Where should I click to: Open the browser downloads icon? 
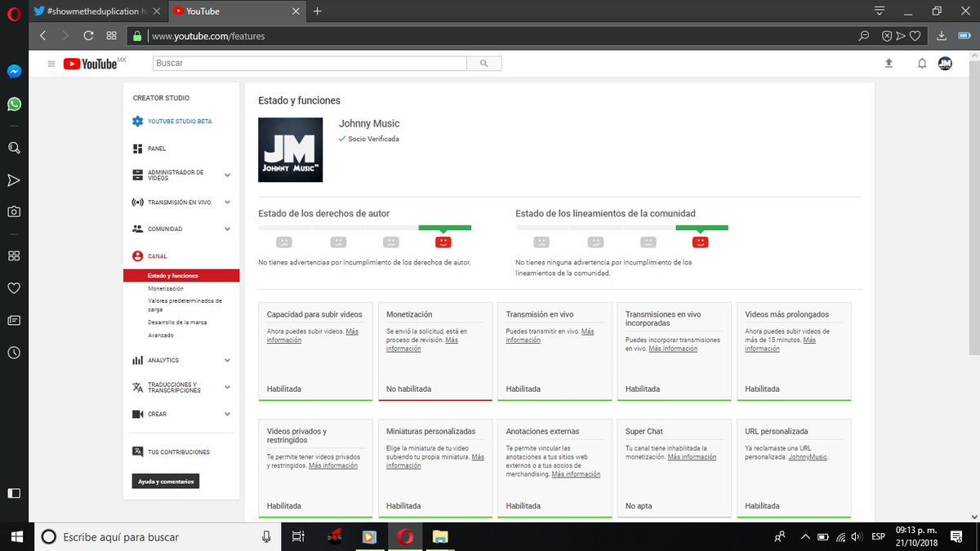pos(941,36)
